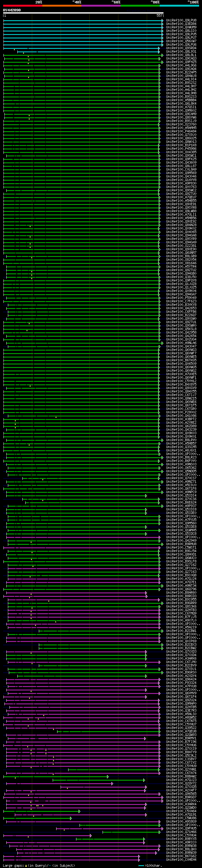The height and width of the screenshot is (868, 202).
Task: Open hit UniRef100_Q9LPU8
Action: coord(181,20)
